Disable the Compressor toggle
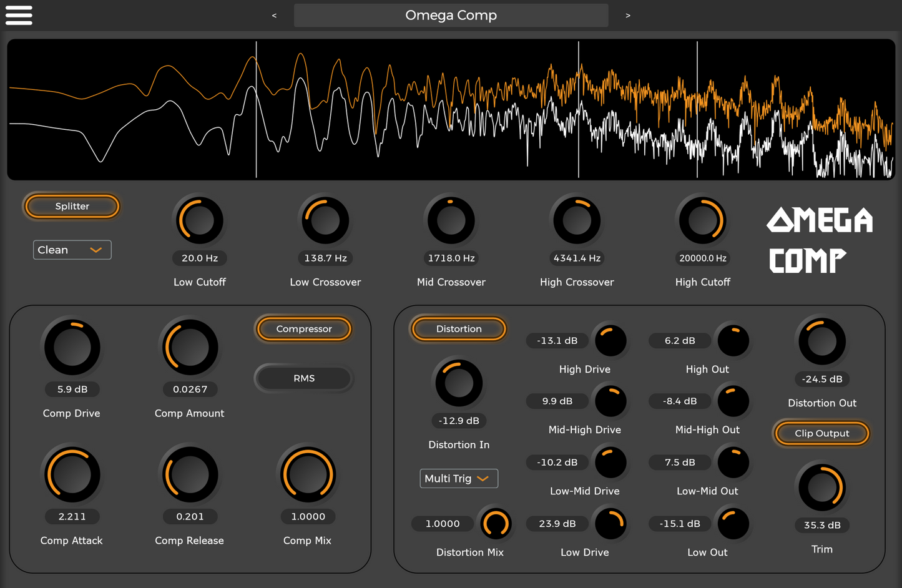 point(304,329)
